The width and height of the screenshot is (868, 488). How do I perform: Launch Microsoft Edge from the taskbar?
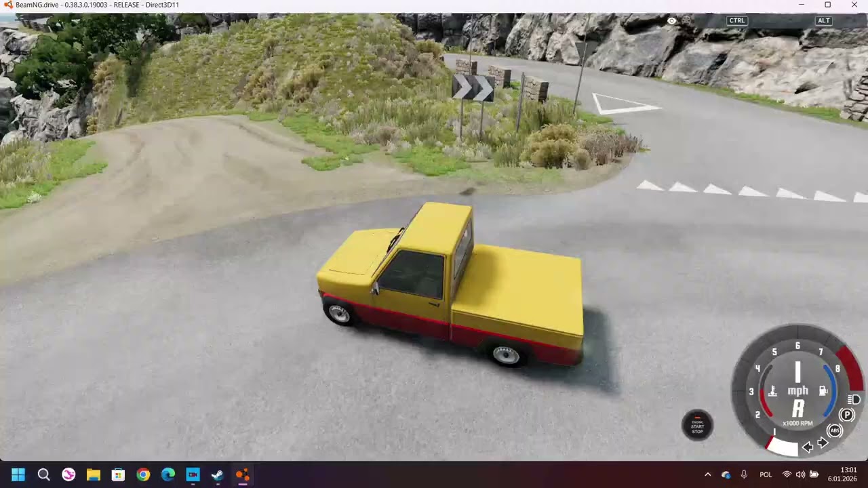(x=167, y=474)
